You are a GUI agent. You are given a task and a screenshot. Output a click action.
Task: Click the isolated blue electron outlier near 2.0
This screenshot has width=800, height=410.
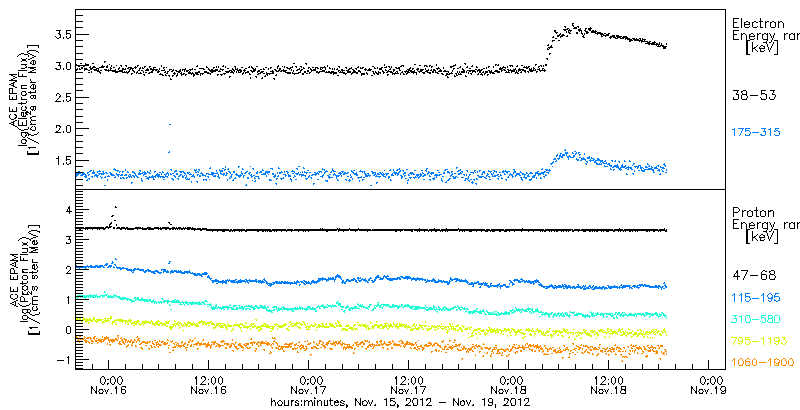point(169,124)
